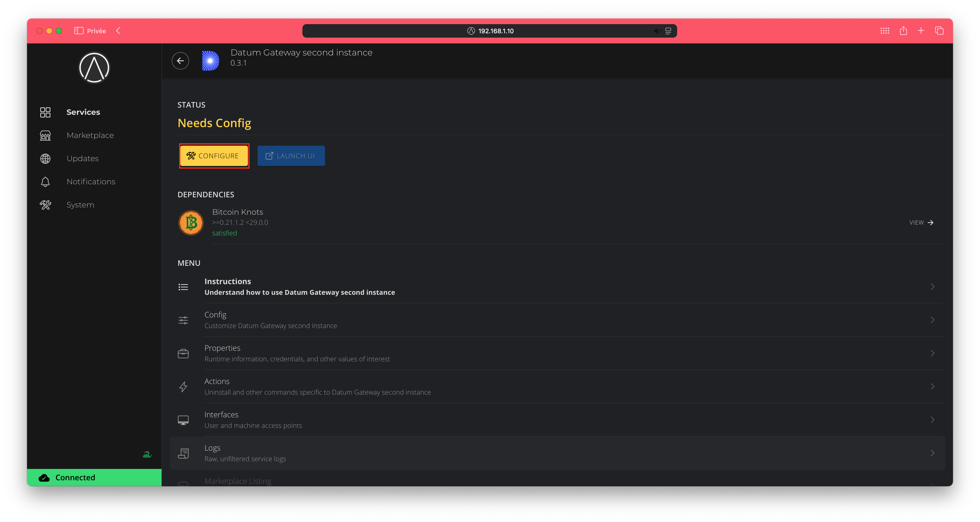Screen dimensions: 980x522
Task: Open System in the sidebar
Action: click(x=80, y=205)
